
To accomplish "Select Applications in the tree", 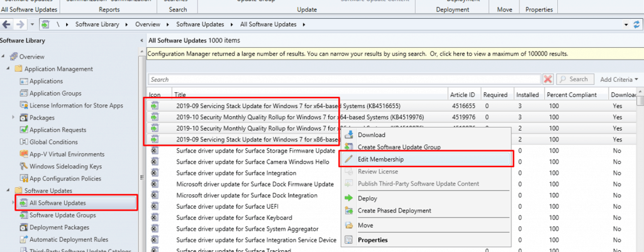I will 46,81.
